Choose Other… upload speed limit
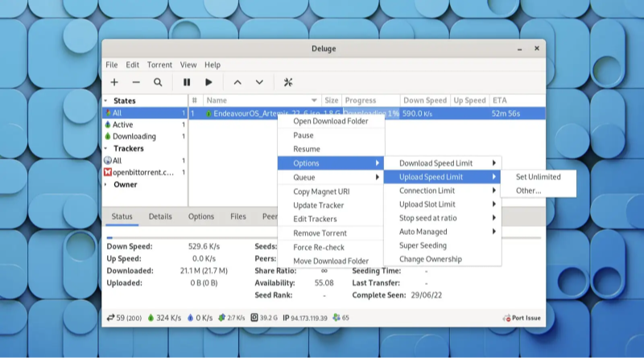 pyautogui.click(x=538, y=191)
